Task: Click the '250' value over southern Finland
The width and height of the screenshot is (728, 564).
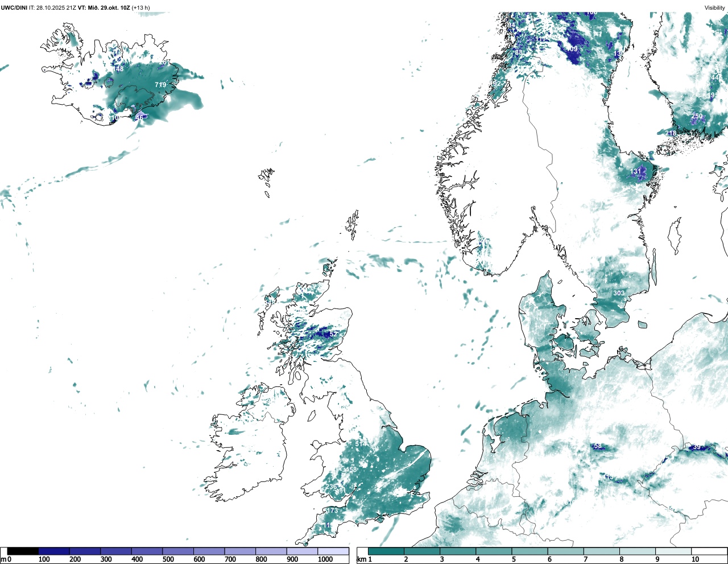Action: 697,116
